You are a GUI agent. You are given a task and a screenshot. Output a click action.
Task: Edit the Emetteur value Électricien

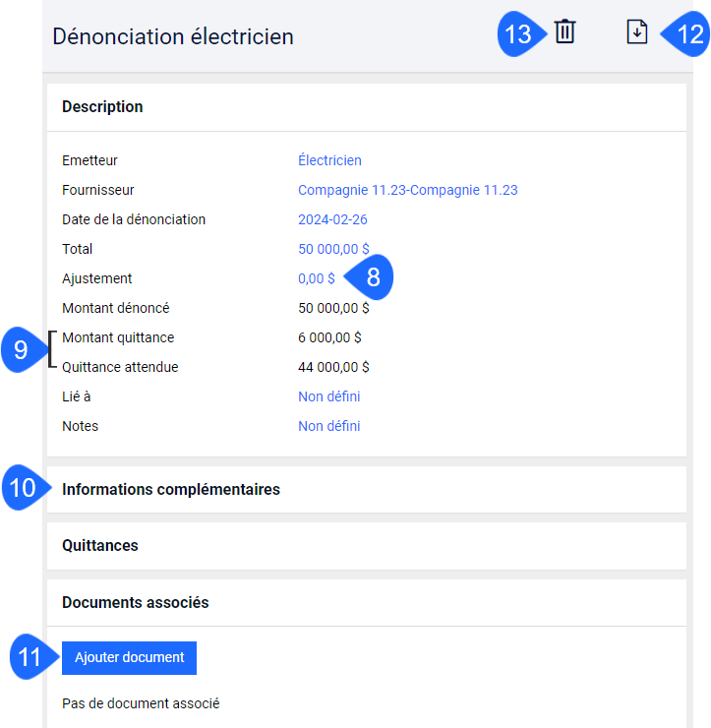click(x=329, y=160)
